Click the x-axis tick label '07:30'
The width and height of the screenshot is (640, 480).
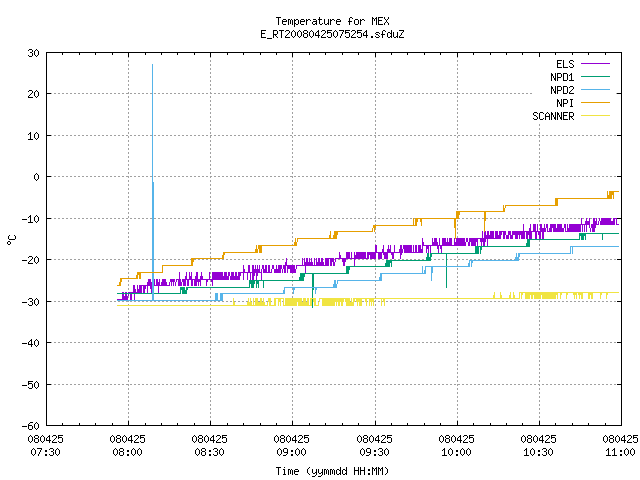point(45,452)
